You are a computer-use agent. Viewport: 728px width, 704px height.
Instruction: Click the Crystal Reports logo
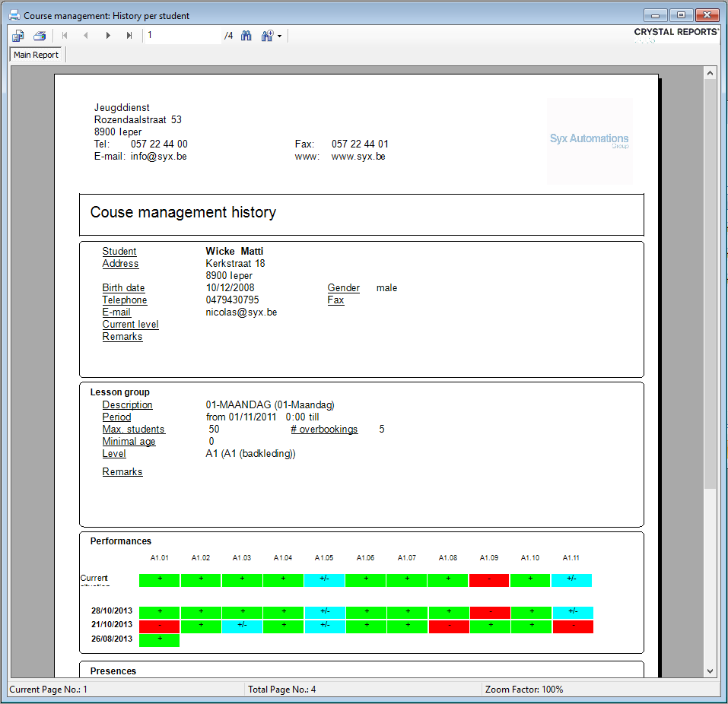676,33
